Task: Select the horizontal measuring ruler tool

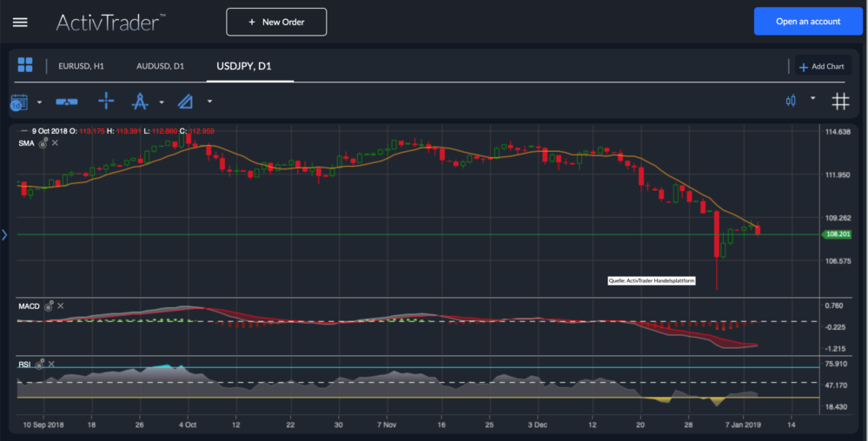Action: 67,102
